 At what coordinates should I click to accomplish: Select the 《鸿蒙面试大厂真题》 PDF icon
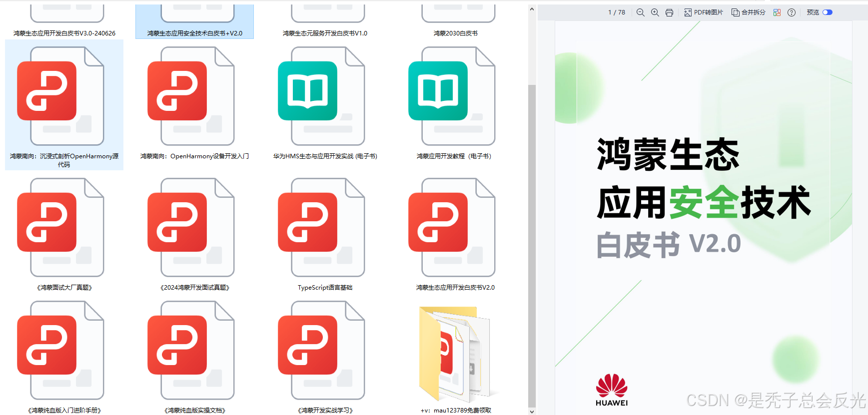point(60,227)
